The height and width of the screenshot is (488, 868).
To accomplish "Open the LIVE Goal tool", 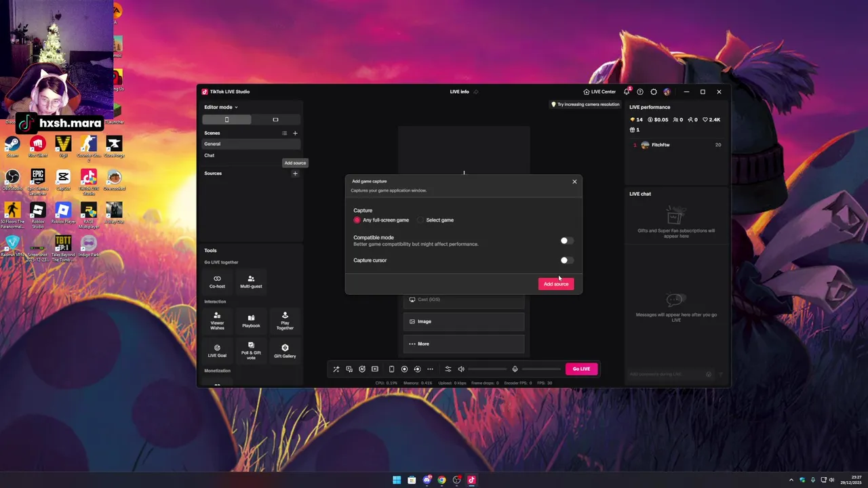I will [x=217, y=351].
